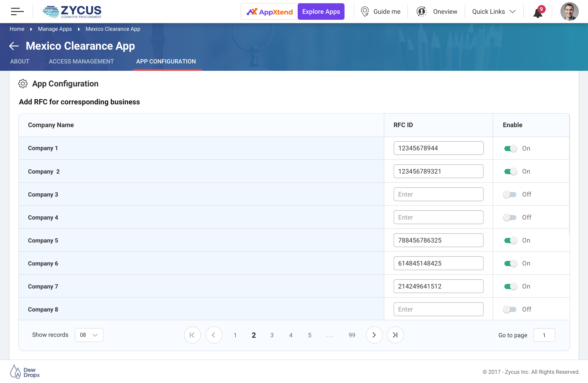The width and height of the screenshot is (588, 383).
Task: Turn off the Company 5 toggle
Action: tap(510, 240)
